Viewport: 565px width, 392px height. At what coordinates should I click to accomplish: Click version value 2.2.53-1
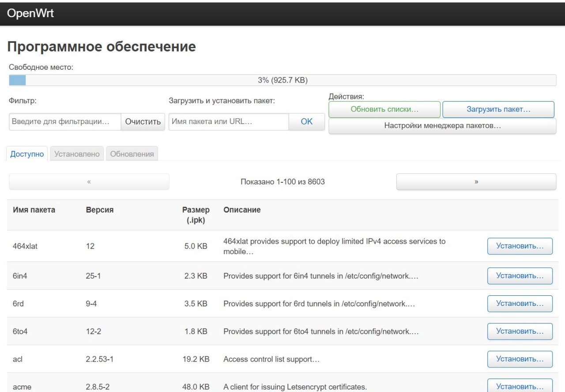pos(99,359)
